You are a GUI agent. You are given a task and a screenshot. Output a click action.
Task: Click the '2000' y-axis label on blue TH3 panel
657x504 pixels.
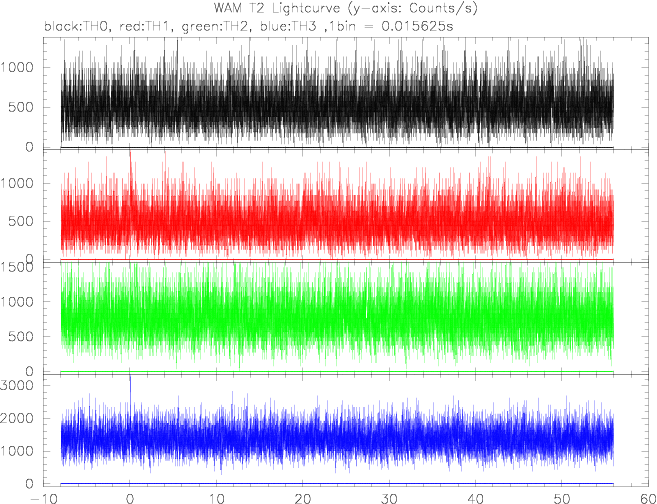click(x=17, y=418)
